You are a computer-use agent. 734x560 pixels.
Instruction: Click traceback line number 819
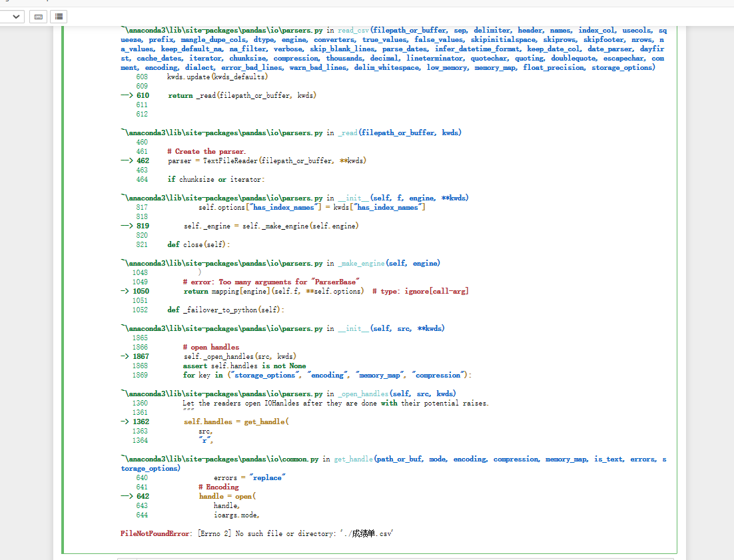pyautogui.click(x=143, y=226)
